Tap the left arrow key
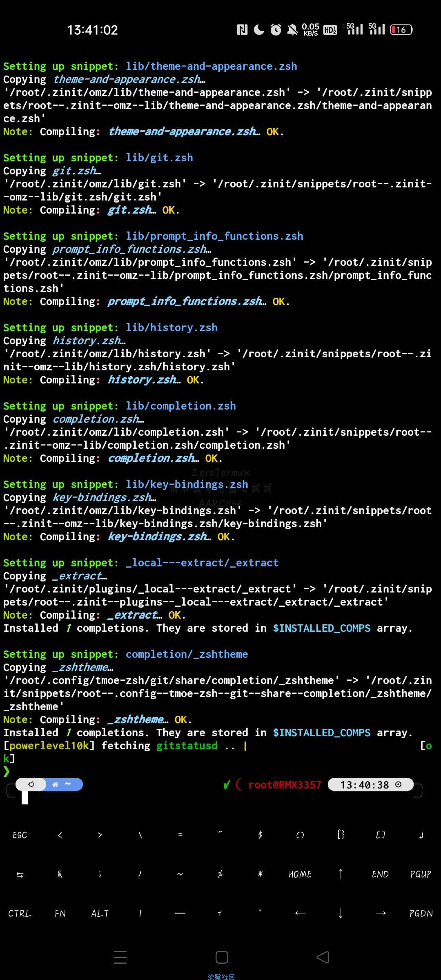441x980 pixels. (301, 913)
